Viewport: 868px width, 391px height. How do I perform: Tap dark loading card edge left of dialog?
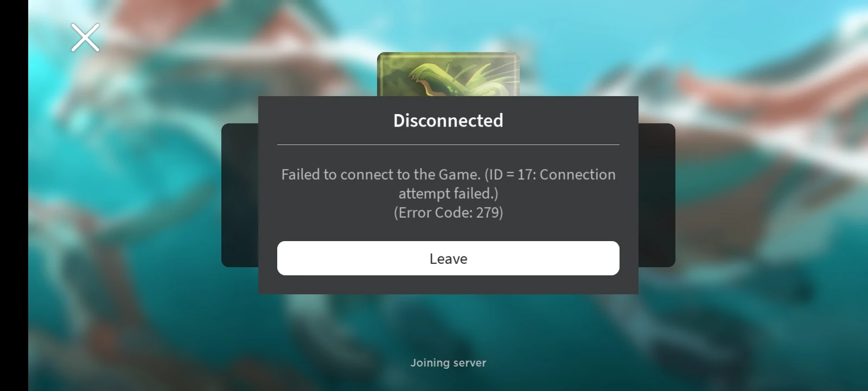pyautogui.click(x=240, y=195)
